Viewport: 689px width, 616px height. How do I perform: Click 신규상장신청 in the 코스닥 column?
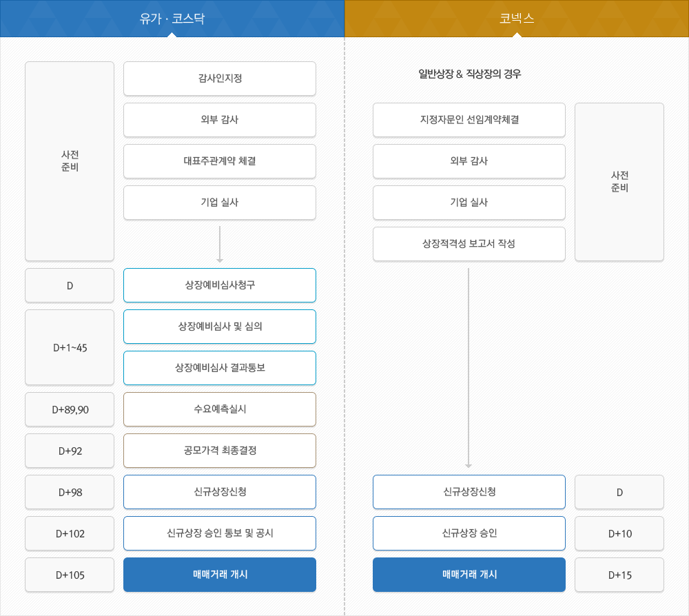click(x=220, y=492)
